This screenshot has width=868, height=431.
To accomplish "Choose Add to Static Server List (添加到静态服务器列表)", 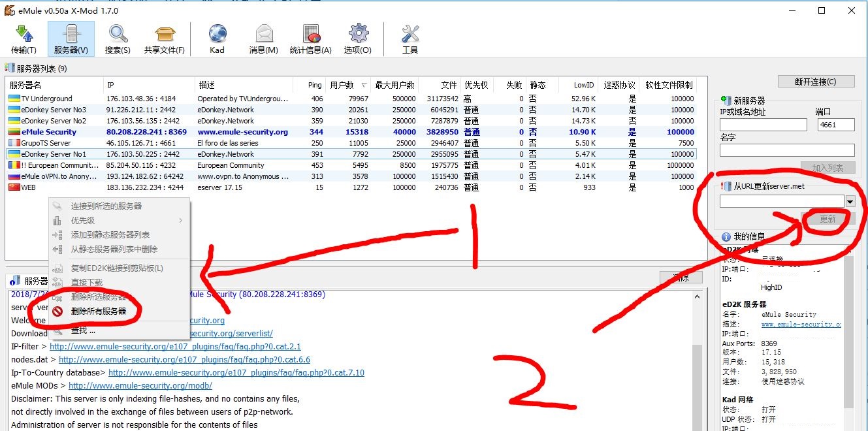I will coord(110,235).
